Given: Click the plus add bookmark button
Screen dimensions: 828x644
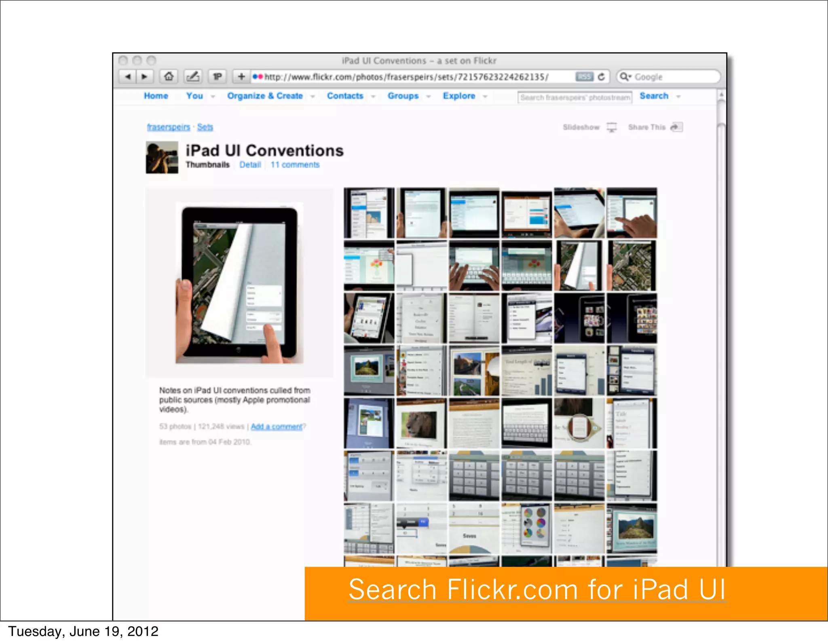Looking at the screenshot, I should coord(241,76).
